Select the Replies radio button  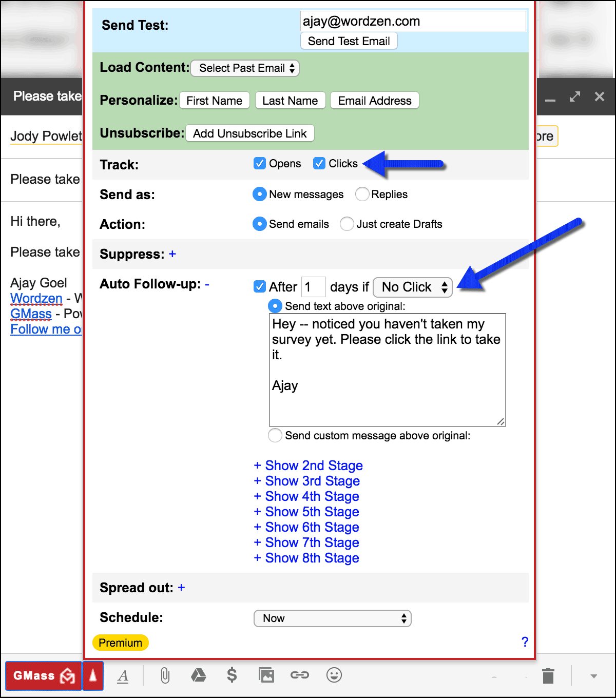click(x=362, y=194)
